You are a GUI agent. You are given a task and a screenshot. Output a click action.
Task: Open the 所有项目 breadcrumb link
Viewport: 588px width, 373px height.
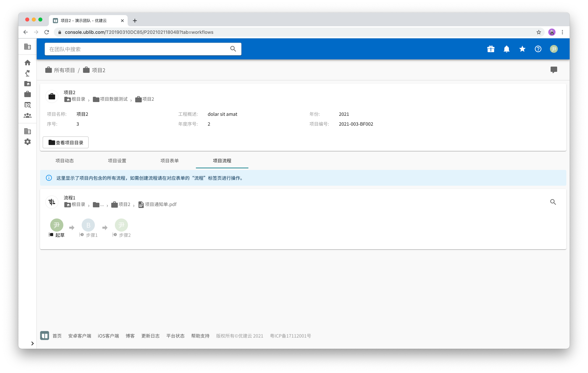point(64,70)
